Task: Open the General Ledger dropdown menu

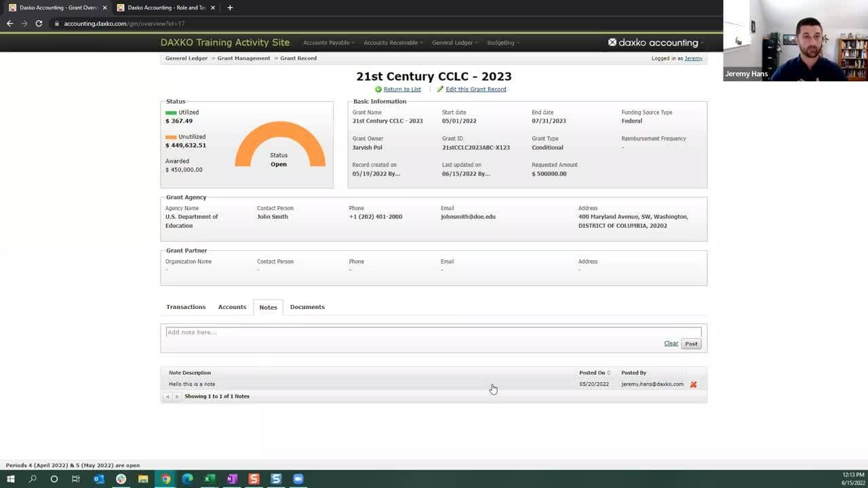Action: click(454, 43)
